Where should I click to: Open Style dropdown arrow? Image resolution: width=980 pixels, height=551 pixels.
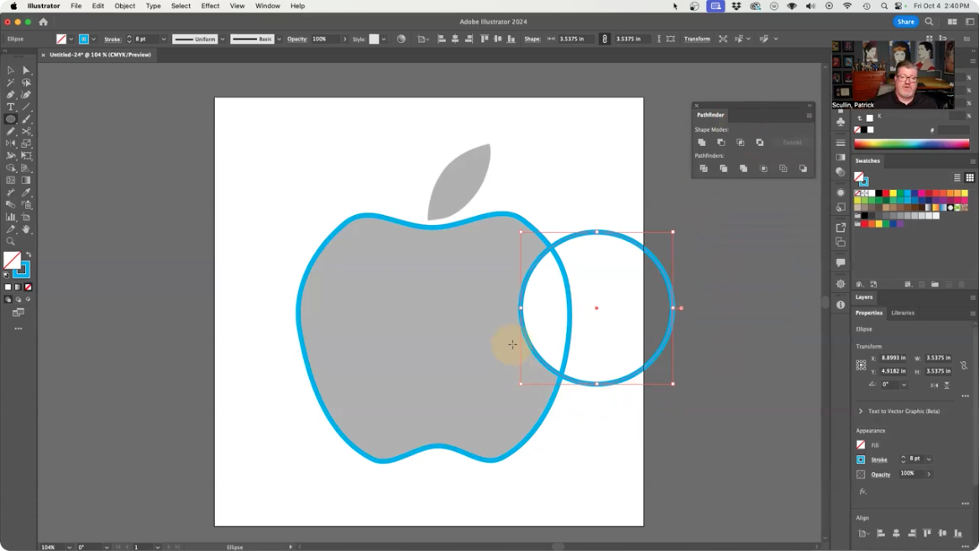[x=384, y=39]
